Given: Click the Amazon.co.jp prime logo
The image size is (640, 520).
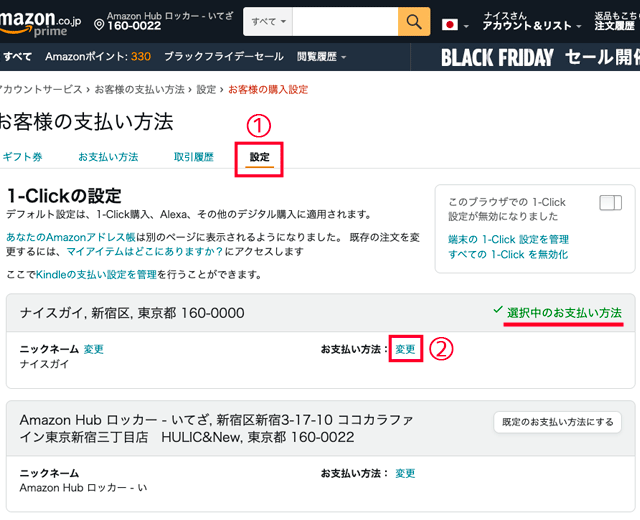Looking at the screenshot, I should click(40, 23).
